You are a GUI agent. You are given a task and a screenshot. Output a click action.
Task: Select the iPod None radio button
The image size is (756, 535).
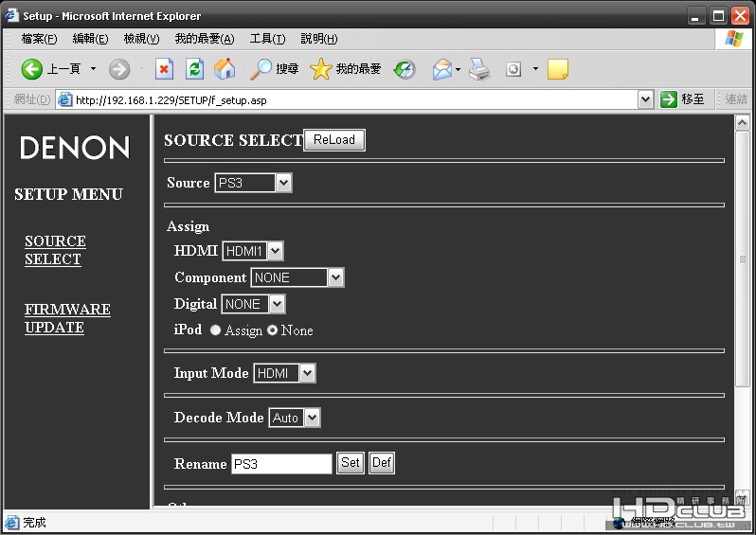point(273,330)
